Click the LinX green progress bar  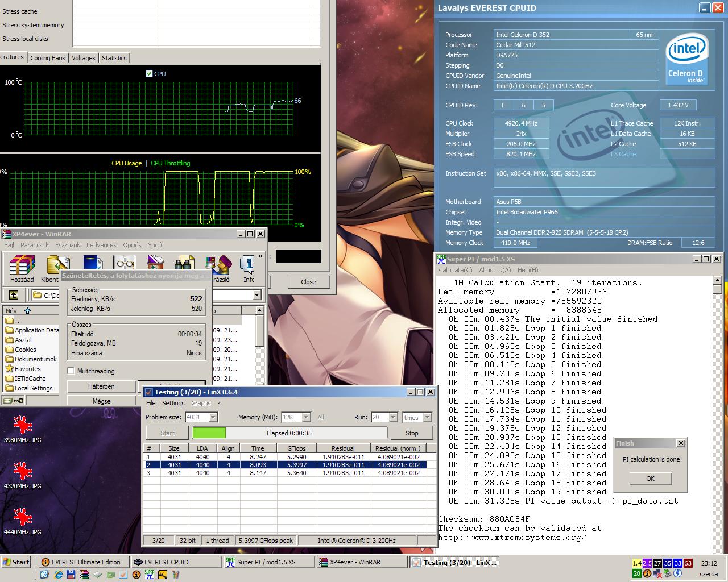(x=209, y=433)
